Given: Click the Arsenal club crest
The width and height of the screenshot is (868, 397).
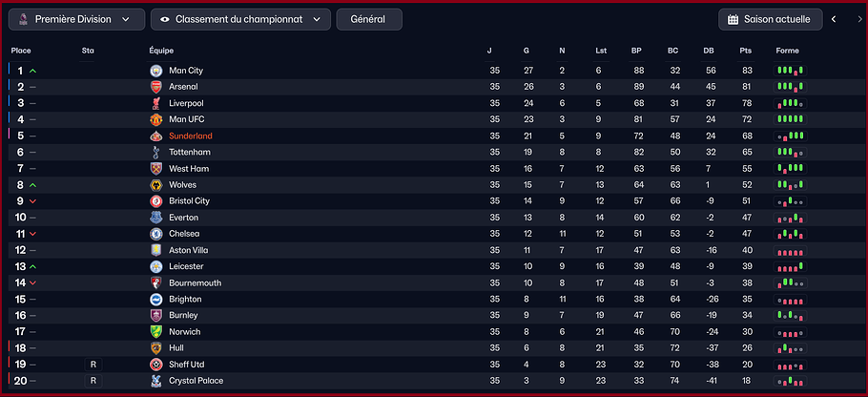Looking at the screenshot, I should [x=155, y=87].
